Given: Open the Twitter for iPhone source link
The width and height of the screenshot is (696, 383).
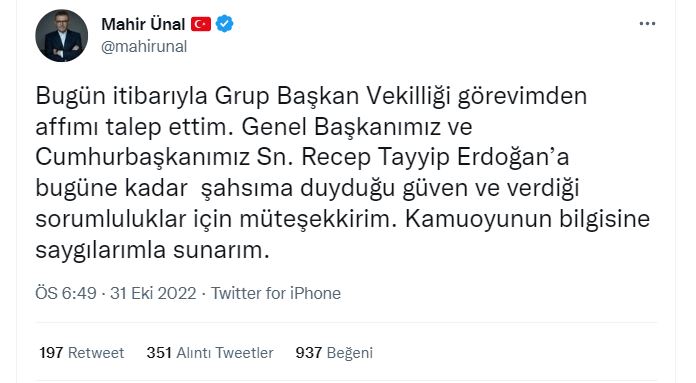Looking at the screenshot, I should [x=276, y=293].
